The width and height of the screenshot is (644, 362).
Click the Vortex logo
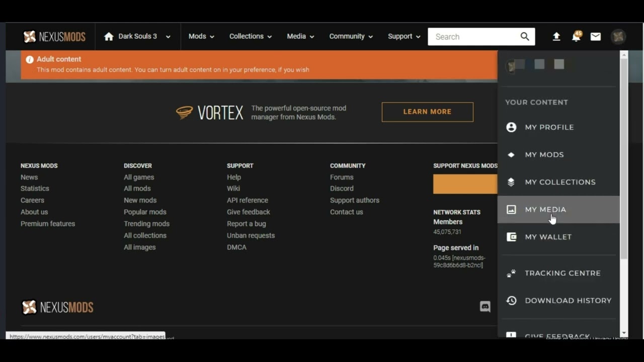point(210,112)
